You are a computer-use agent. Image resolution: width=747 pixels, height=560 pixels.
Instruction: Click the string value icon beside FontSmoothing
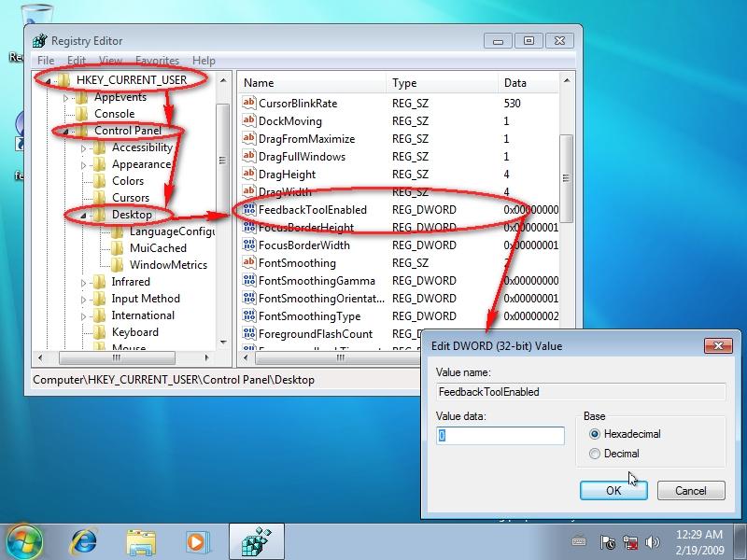pos(248,263)
